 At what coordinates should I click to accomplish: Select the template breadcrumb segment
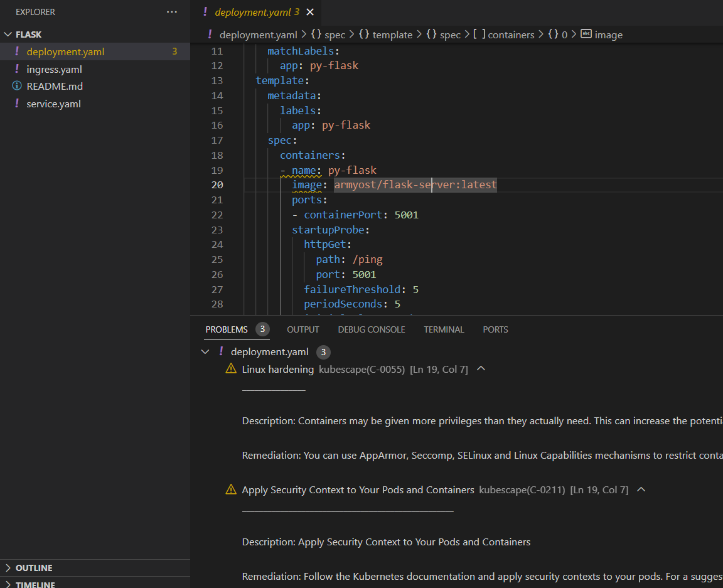coord(392,35)
